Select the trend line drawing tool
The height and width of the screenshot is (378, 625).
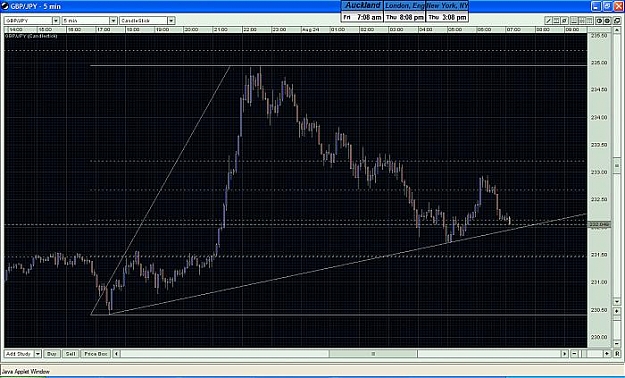(x=548, y=21)
